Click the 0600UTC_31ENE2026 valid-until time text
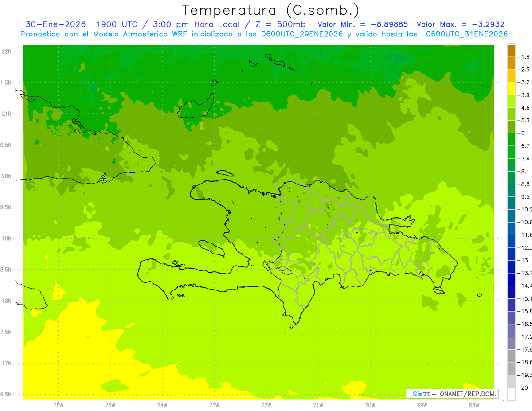 click(x=467, y=34)
